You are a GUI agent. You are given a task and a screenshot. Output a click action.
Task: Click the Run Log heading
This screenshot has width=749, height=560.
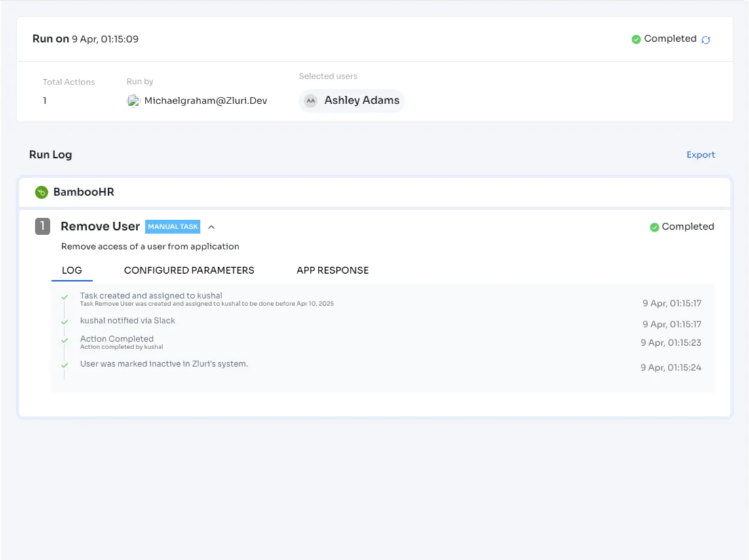[50, 155]
